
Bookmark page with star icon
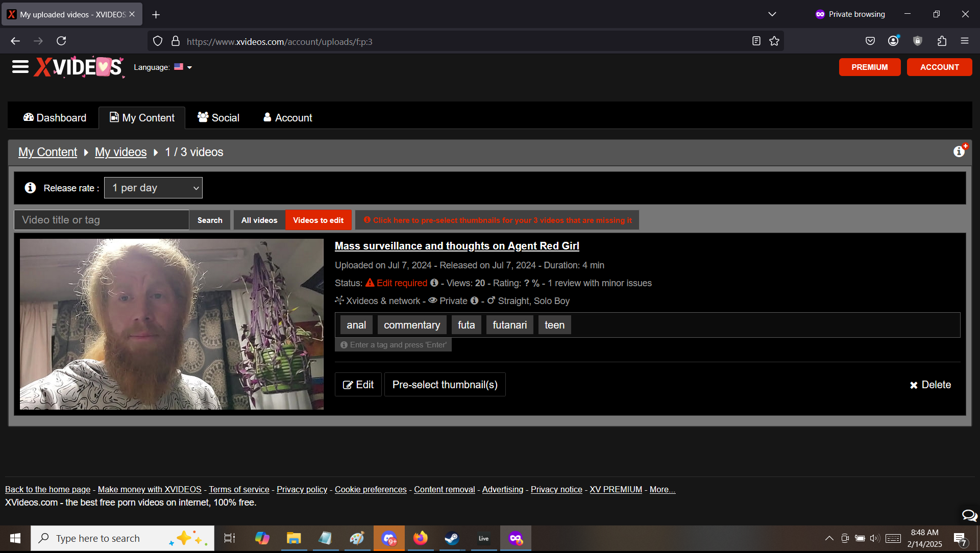774,41
